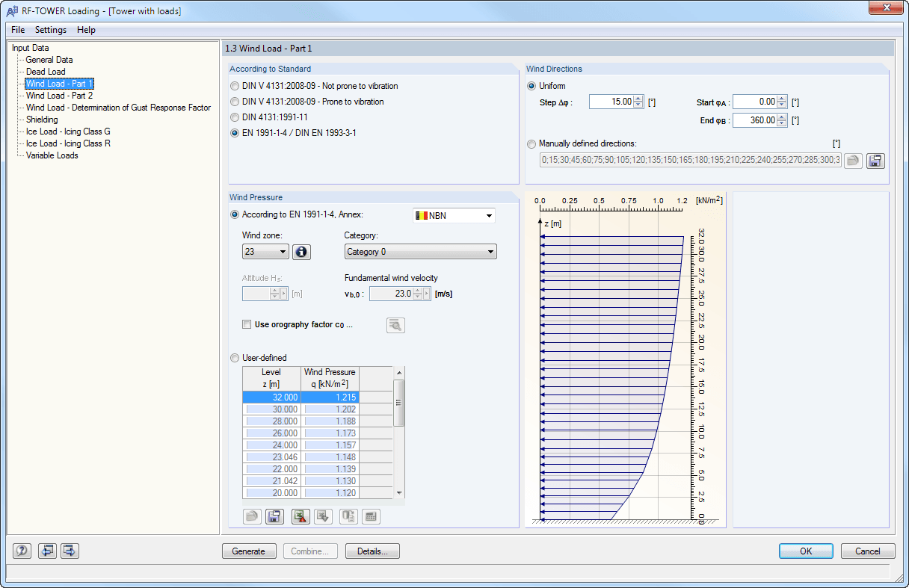The height and width of the screenshot is (588, 909).
Task: Select DIN V 4131 Not prone to vibration
Action: pyautogui.click(x=235, y=86)
